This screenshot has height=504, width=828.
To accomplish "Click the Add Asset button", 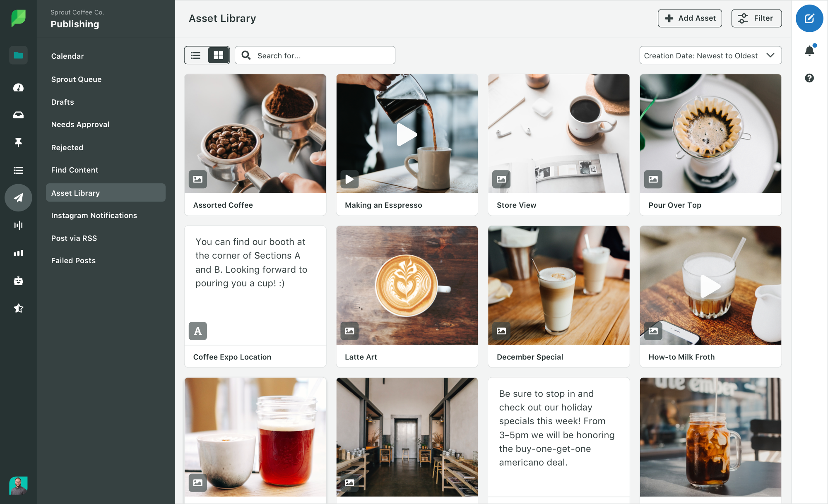I will point(690,18).
